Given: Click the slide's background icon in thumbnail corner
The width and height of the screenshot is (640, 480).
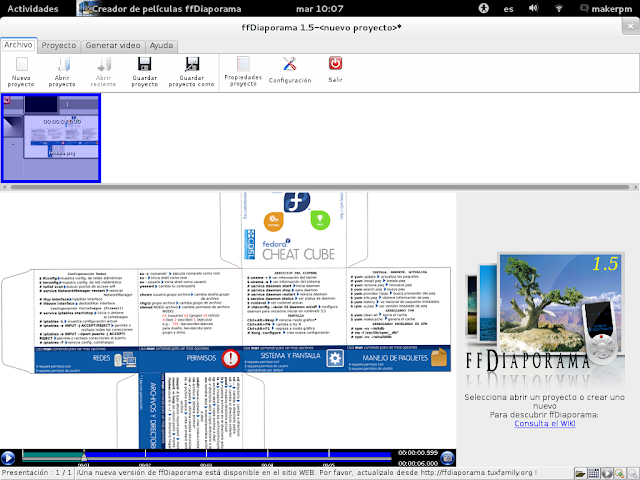Looking at the screenshot, I should (x=7, y=100).
